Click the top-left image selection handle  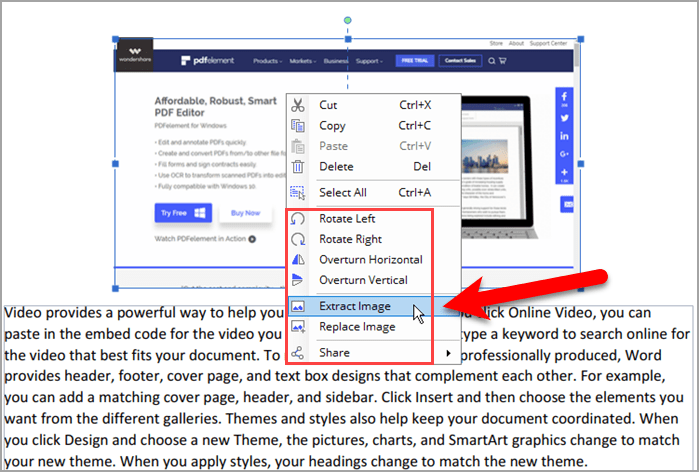point(115,39)
